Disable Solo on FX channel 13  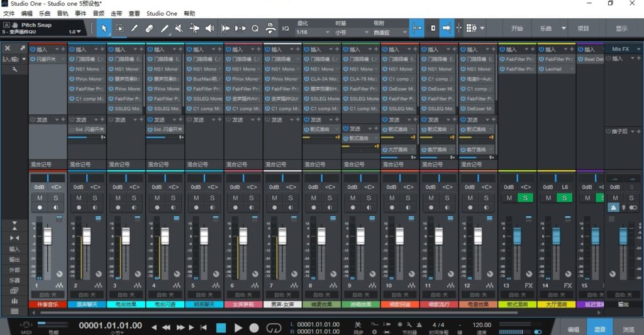pos(525,198)
